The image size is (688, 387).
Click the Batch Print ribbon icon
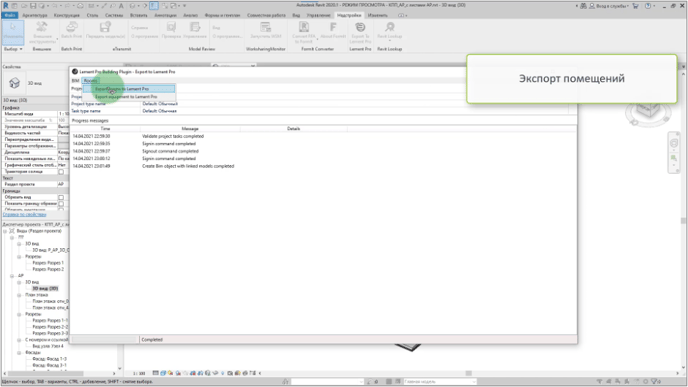72,30
